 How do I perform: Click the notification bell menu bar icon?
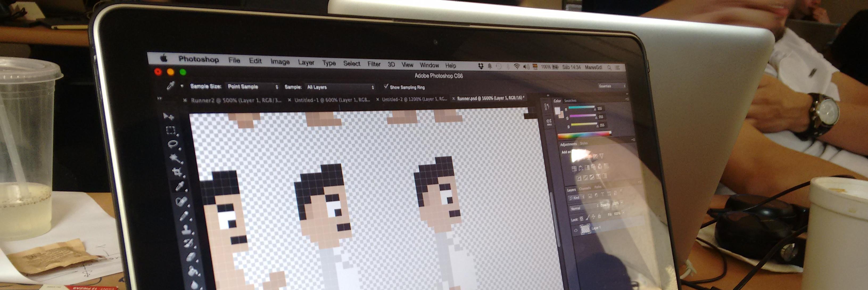pyautogui.click(x=490, y=66)
